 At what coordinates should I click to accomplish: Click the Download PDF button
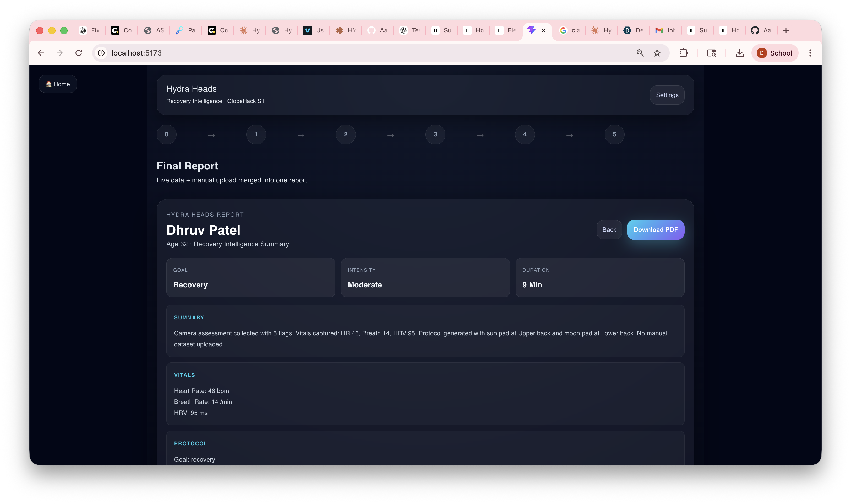(x=655, y=229)
